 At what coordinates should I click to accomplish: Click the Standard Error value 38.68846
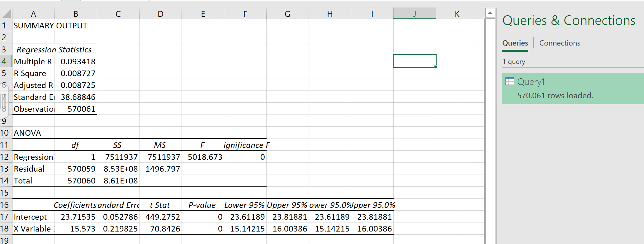pos(76,97)
